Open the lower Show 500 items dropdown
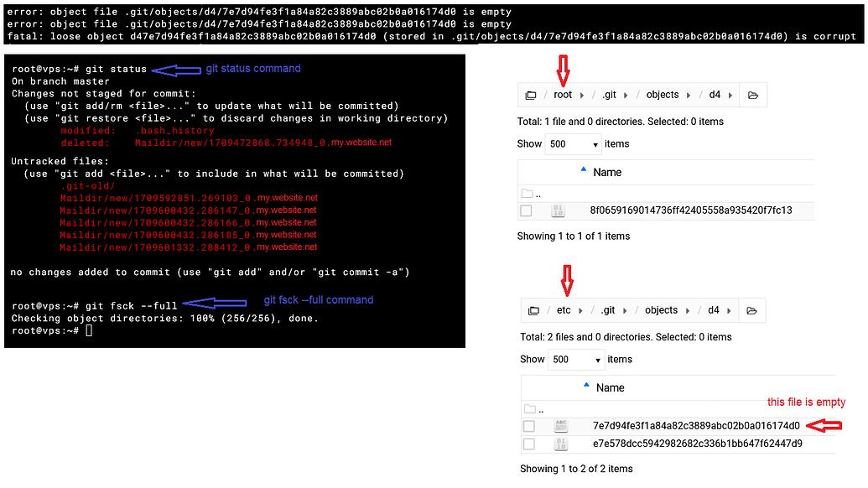The height and width of the screenshot is (488, 868). 575,359
